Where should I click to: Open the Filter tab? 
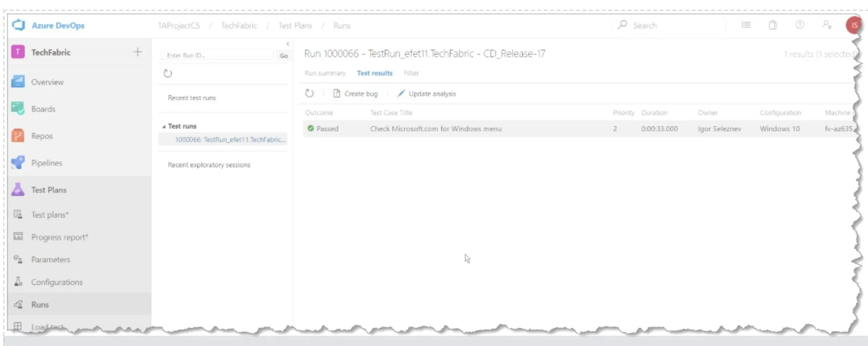pos(411,73)
